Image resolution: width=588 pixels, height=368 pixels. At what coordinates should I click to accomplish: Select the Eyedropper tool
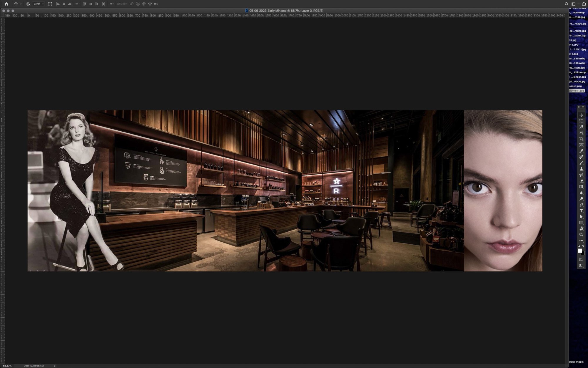click(581, 151)
